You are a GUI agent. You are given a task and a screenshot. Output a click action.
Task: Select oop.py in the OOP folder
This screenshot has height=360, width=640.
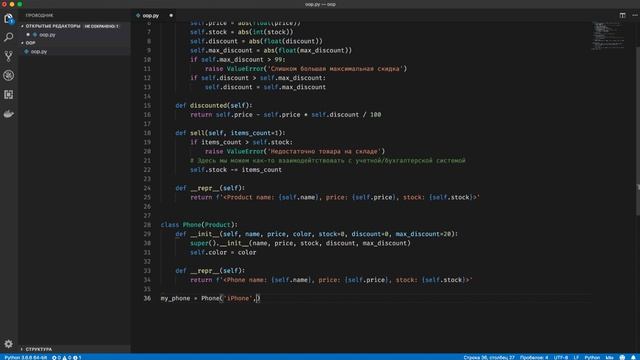tap(39, 52)
